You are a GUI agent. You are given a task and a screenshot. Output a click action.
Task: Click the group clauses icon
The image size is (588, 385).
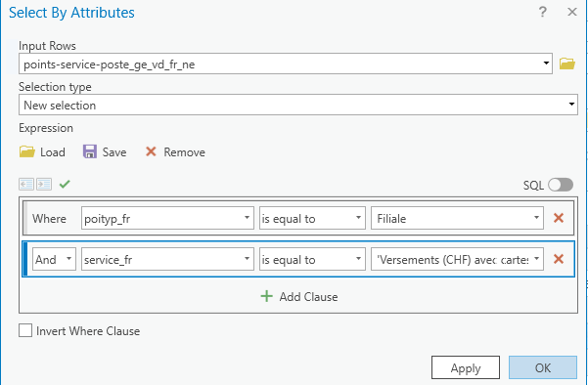point(44,184)
